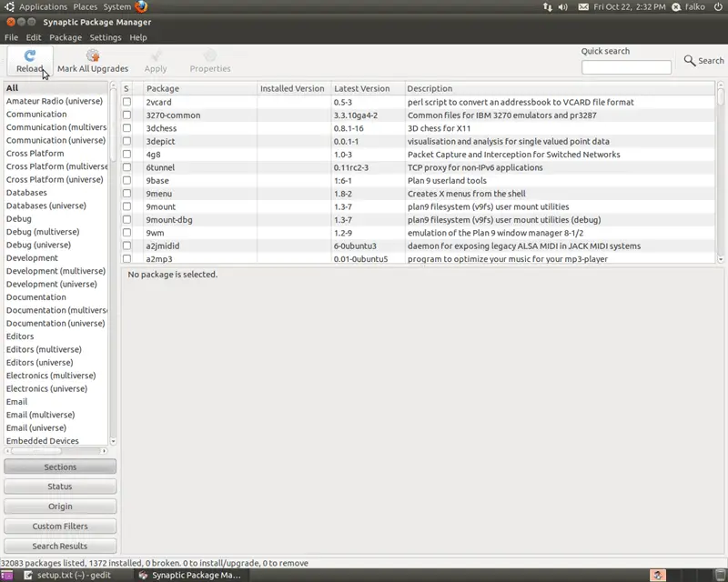Viewport: 728px width, 582px height.
Task: Open the Places menu
Action: tap(86, 7)
